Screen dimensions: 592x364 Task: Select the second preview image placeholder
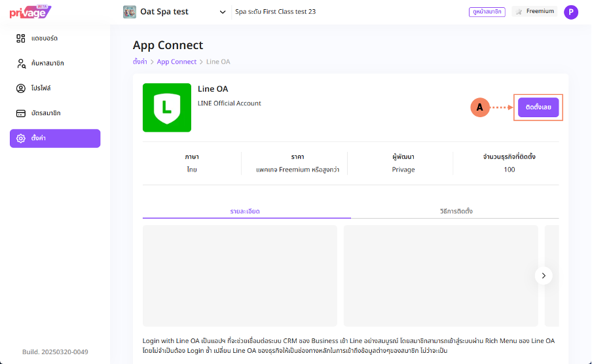(441, 276)
